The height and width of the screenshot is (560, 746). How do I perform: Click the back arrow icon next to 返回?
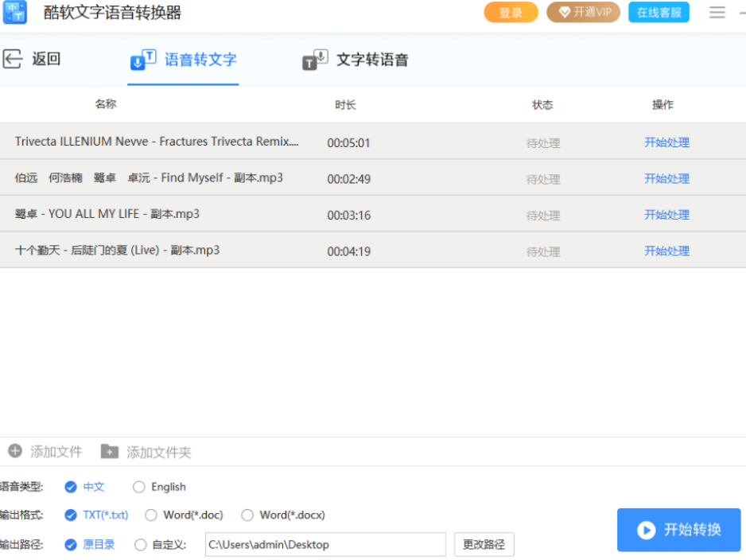click(x=13, y=59)
